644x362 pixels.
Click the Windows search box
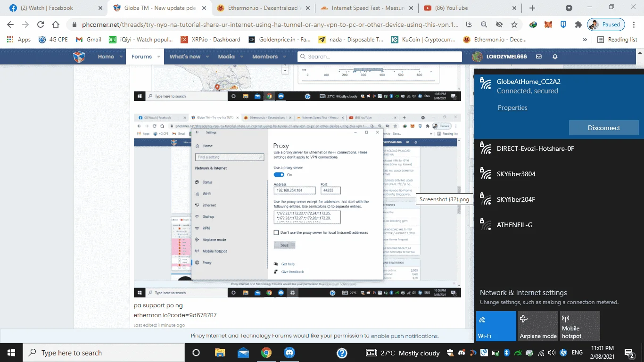tap(103, 353)
